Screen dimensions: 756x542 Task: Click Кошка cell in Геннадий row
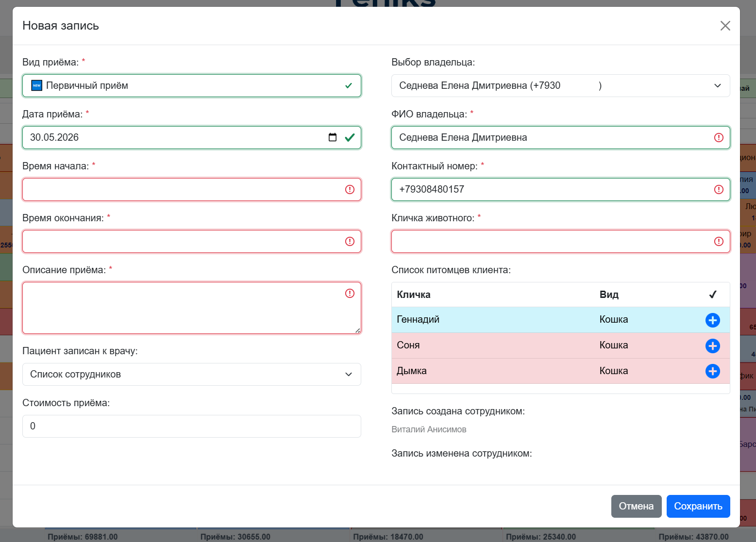pos(614,319)
